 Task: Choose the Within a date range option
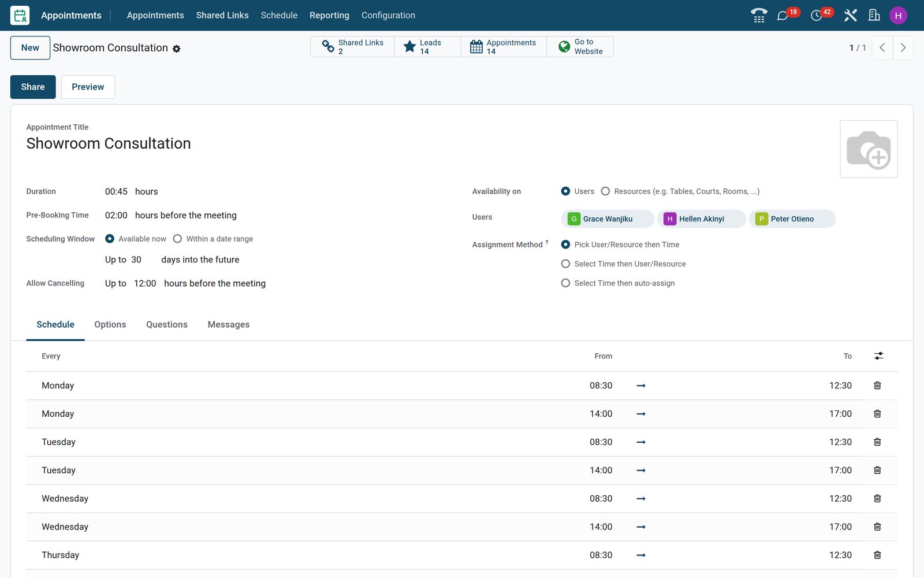pyautogui.click(x=177, y=239)
